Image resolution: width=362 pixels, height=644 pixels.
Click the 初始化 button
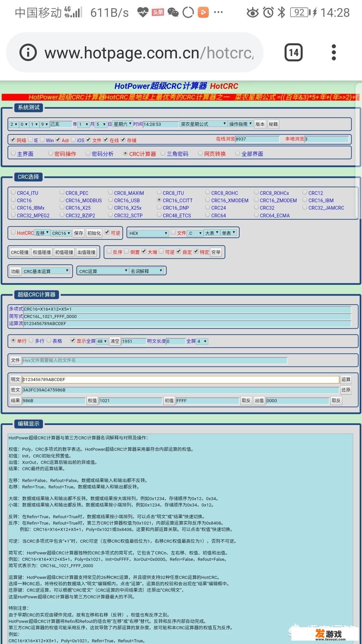click(x=94, y=233)
